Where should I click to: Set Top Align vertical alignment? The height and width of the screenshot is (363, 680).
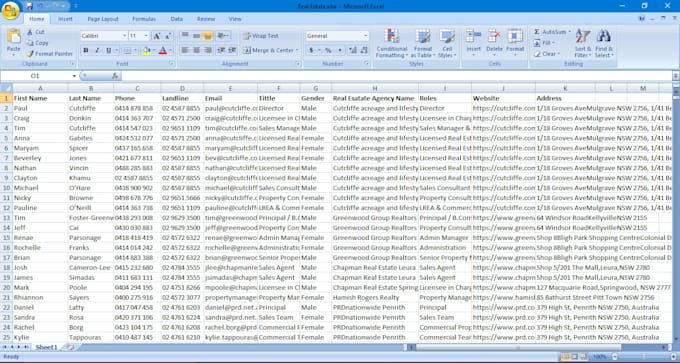click(185, 36)
